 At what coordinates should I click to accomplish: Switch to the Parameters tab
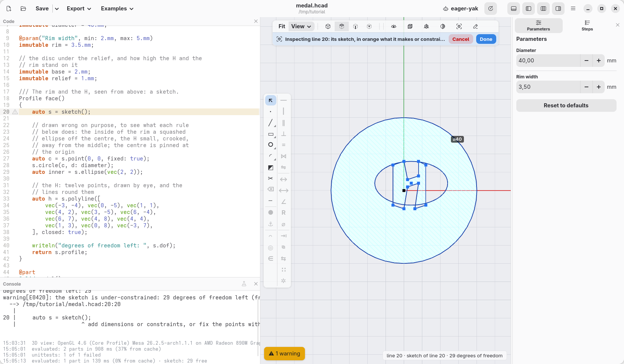(539, 26)
